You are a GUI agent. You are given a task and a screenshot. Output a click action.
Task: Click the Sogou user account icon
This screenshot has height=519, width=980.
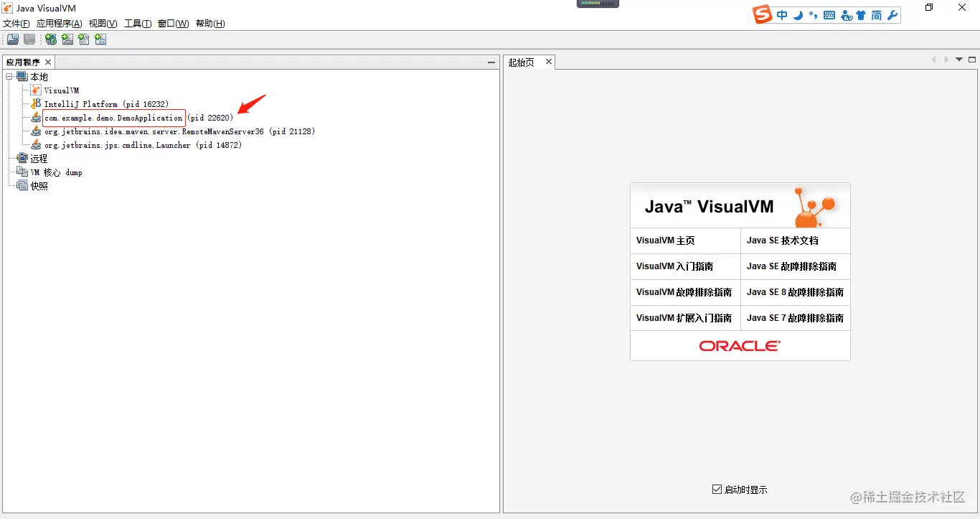click(x=846, y=15)
